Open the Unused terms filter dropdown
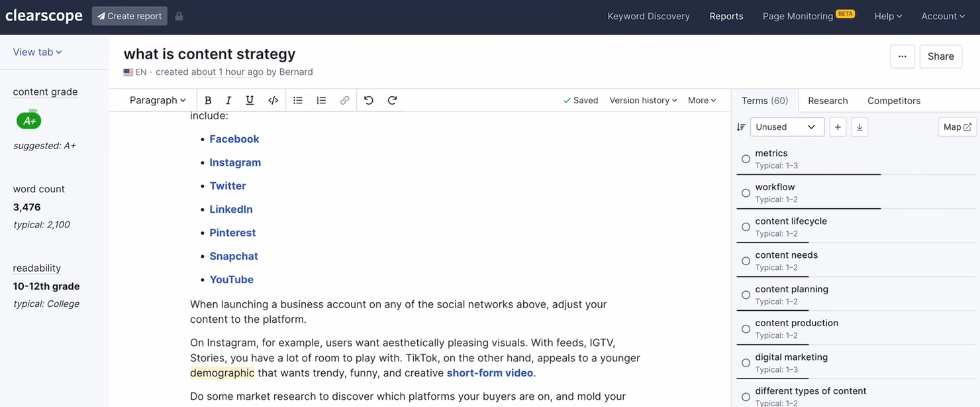 point(787,127)
